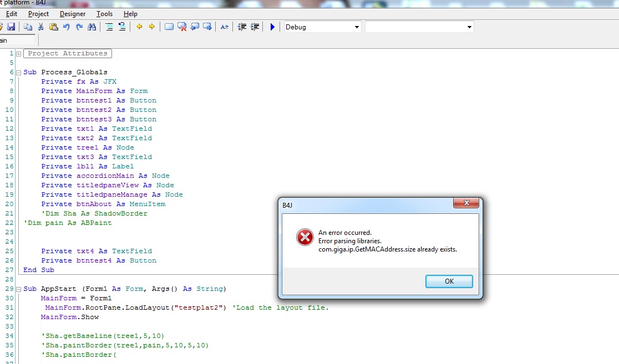The height and width of the screenshot is (364, 619).
Task: Click 'End Sub' on line 27
Action: [x=39, y=270]
